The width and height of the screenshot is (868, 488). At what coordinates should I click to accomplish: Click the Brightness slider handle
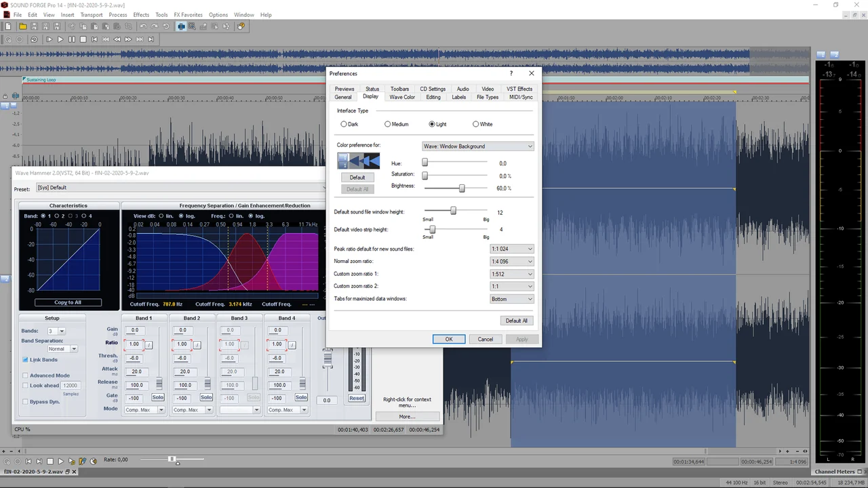462,188
